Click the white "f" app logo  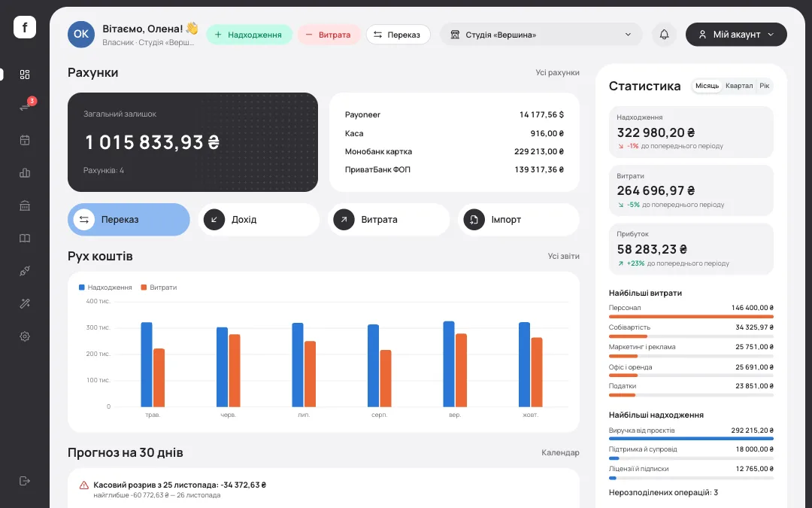[24, 27]
